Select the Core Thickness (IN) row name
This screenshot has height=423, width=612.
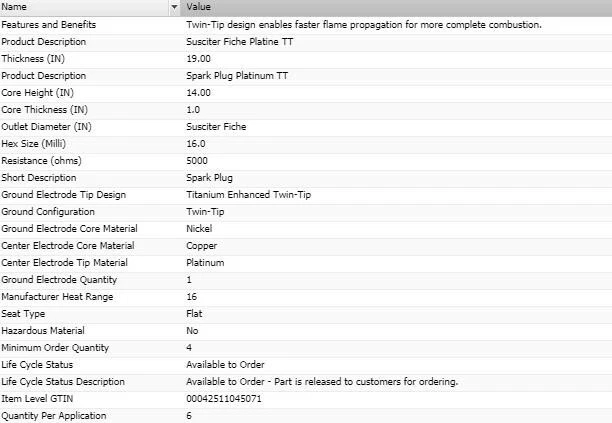(x=44, y=110)
